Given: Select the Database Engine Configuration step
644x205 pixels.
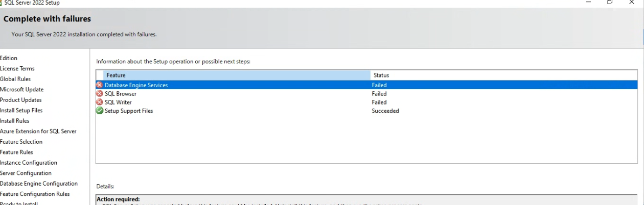Looking at the screenshot, I should (39, 184).
